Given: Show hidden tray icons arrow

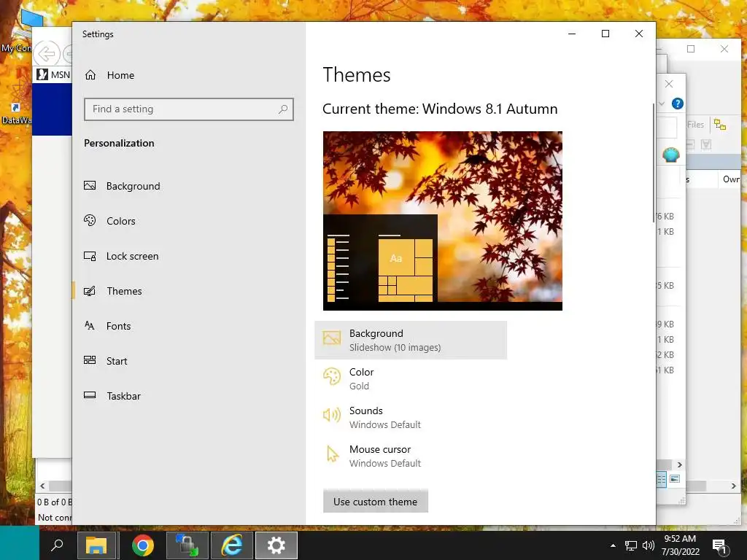Looking at the screenshot, I should (613, 545).
